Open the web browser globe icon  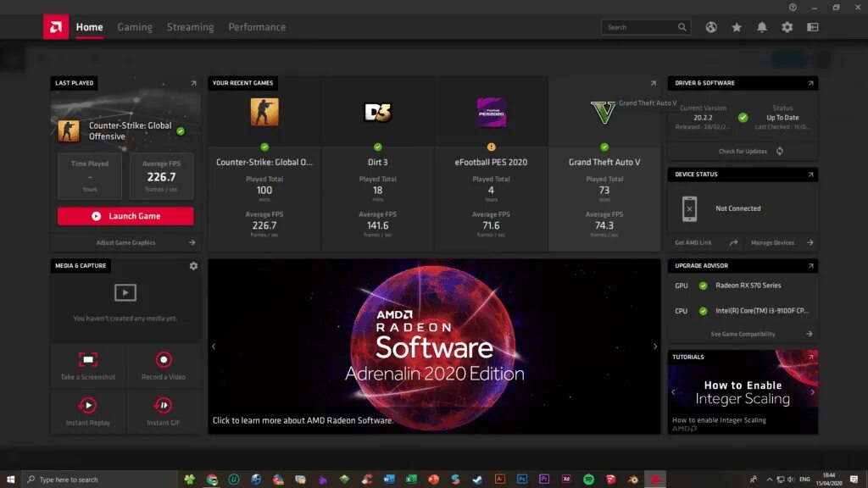click(711, 27)
